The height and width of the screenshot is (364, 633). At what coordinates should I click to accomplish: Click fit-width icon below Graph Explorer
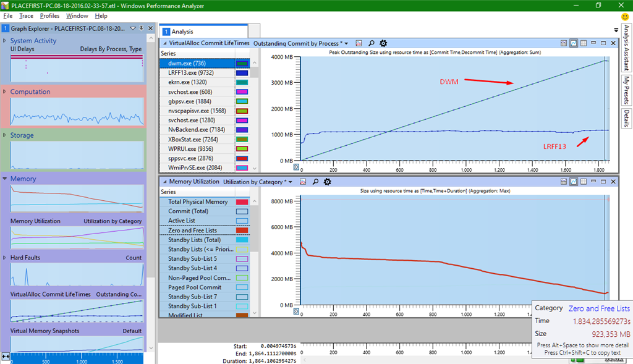tap(6, 357)
